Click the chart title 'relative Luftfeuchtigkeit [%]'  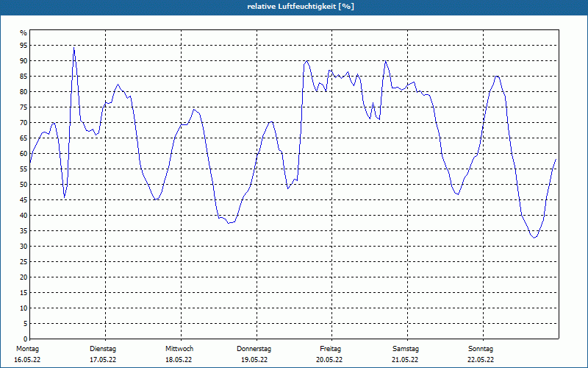301,7
